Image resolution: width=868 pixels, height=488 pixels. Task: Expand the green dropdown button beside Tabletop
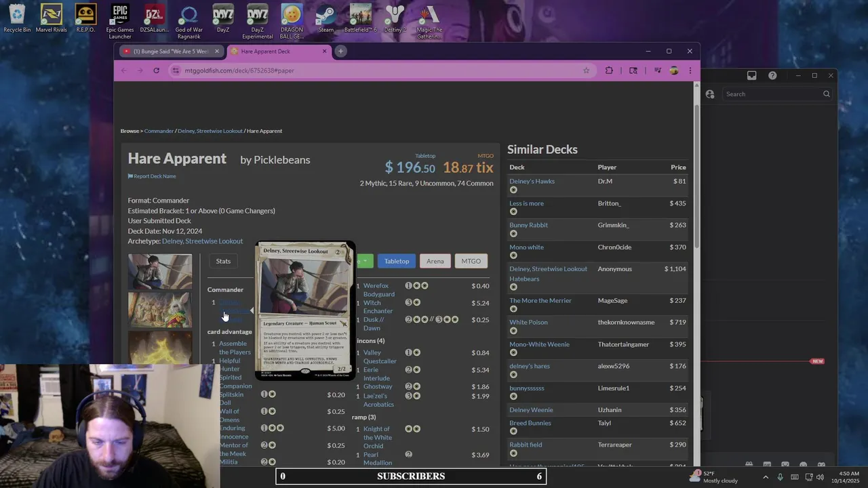click(x=364, y=261)
